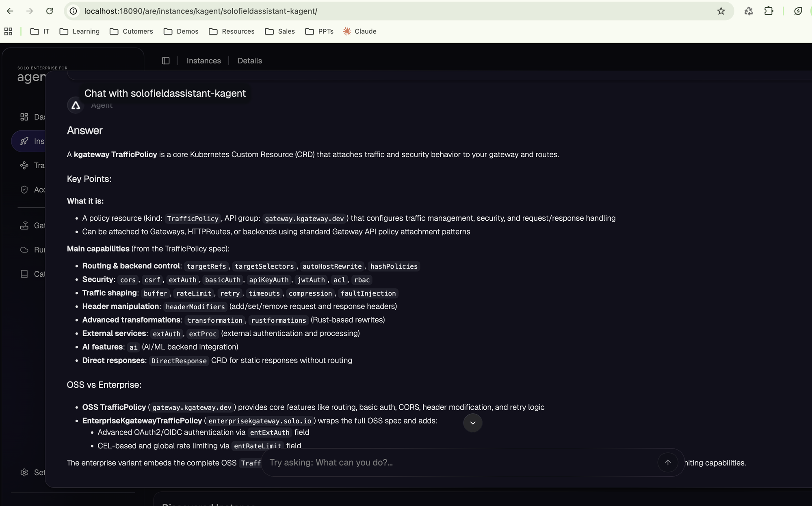Open the Sales bookmarks folder

tap(279, 31)
